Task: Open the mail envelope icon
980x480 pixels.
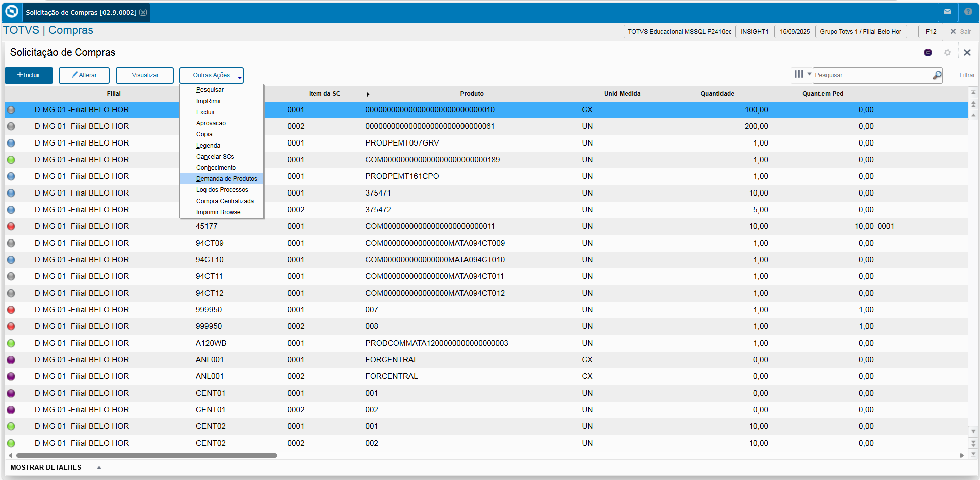Action: pyautogui.click(x=947, y=12)
